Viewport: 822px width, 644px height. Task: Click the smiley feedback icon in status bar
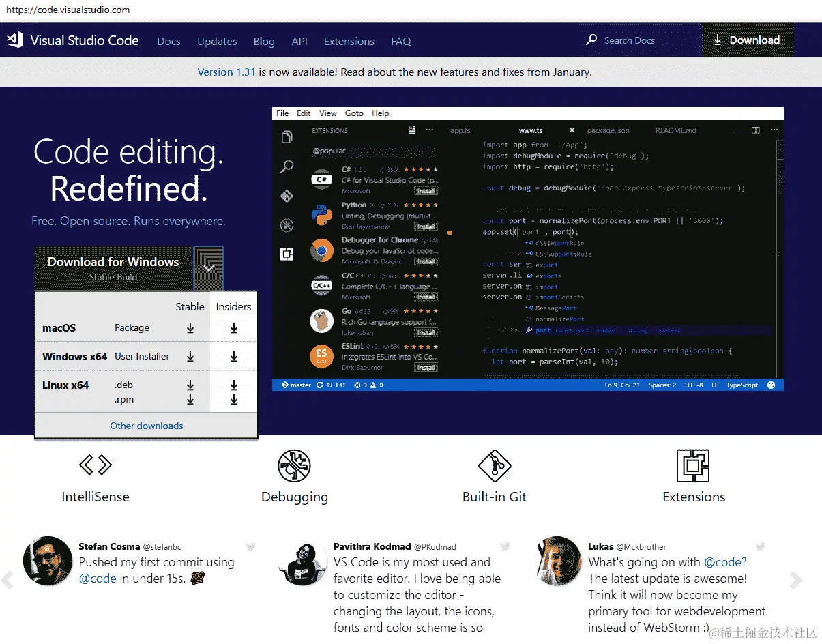771,385
